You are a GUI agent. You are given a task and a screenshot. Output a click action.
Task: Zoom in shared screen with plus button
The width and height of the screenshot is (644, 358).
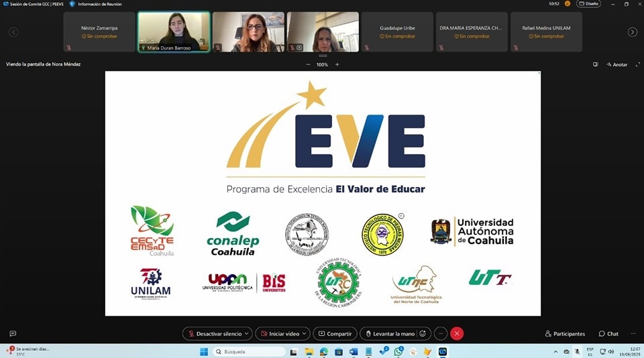click(337, 64)
